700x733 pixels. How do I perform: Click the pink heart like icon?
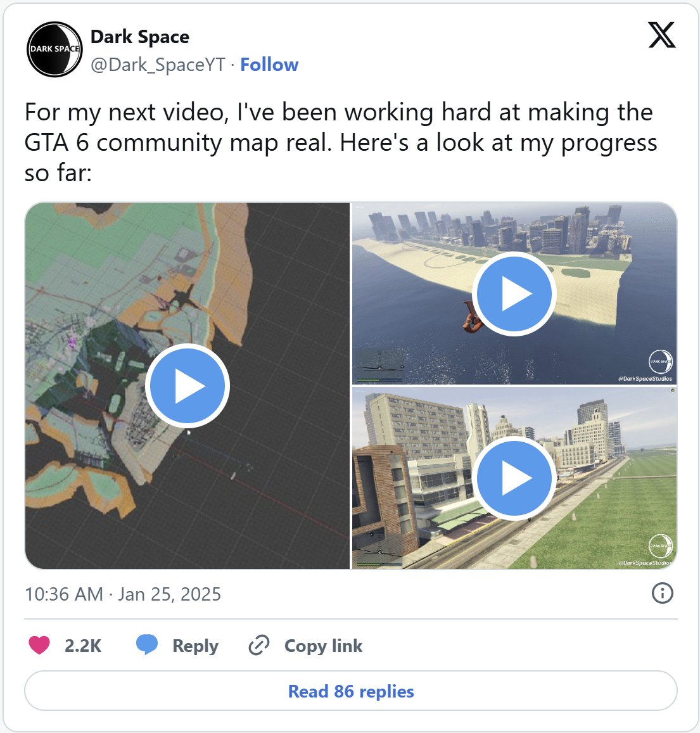point(39,645)
